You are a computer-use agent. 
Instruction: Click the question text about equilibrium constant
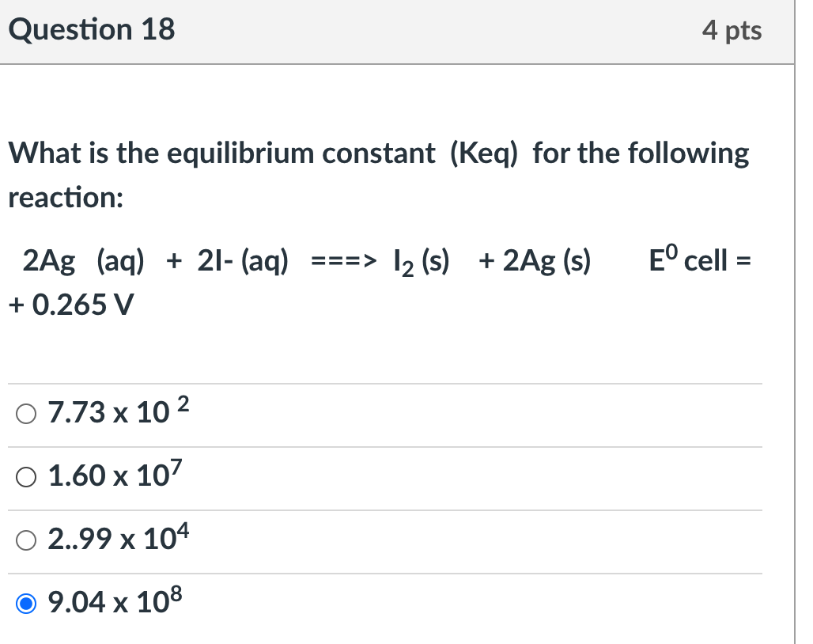click(377, 153)
